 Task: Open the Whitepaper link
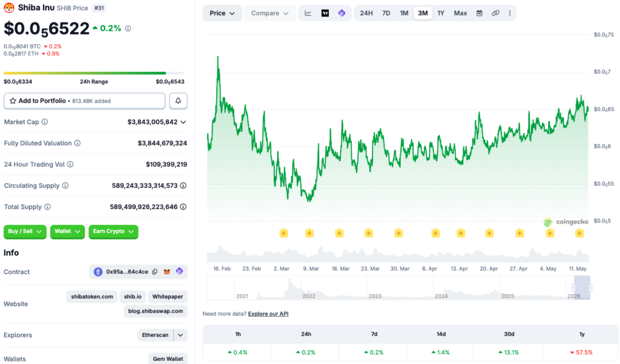click(x=168, y=296)
